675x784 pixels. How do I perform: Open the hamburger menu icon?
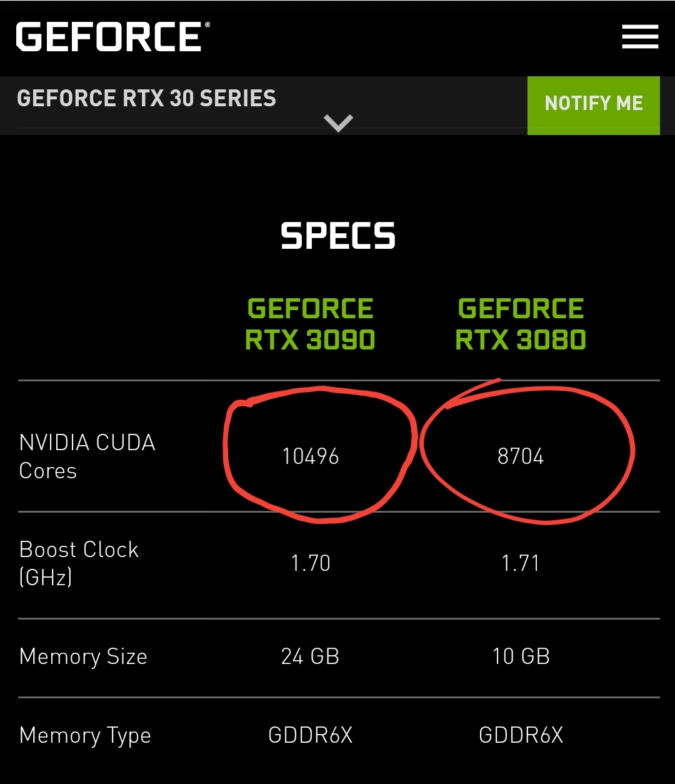tap(640, 37)
